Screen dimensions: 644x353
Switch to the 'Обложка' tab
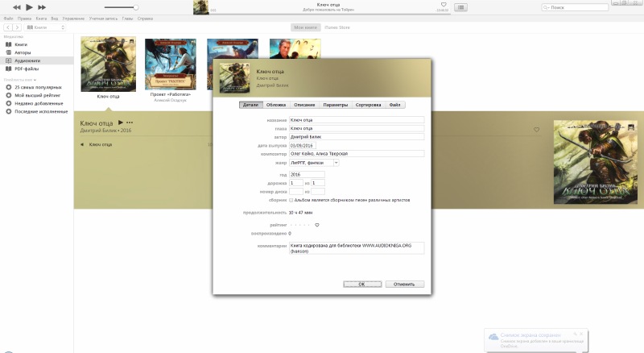[x=275, y=105]
